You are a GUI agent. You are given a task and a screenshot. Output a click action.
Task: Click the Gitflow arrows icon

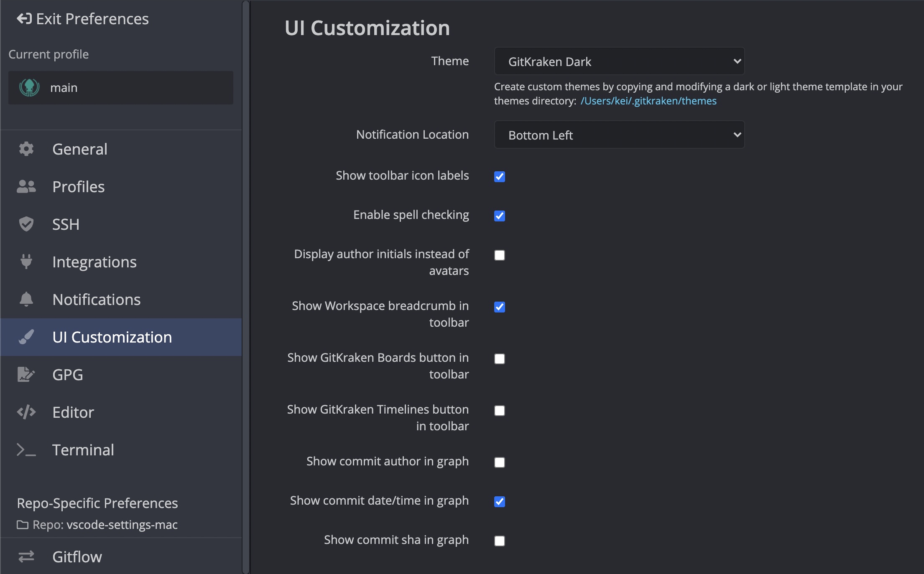click(26, 556)
